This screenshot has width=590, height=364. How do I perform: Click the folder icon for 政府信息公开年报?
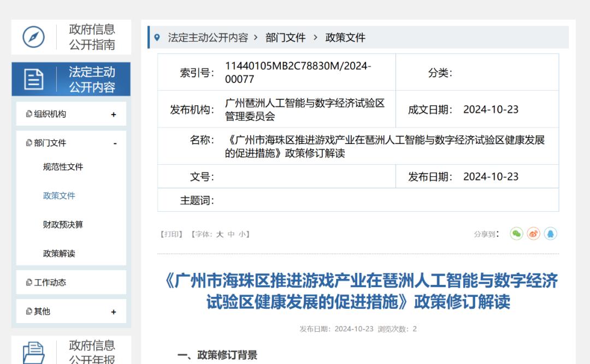coord(33,352)
